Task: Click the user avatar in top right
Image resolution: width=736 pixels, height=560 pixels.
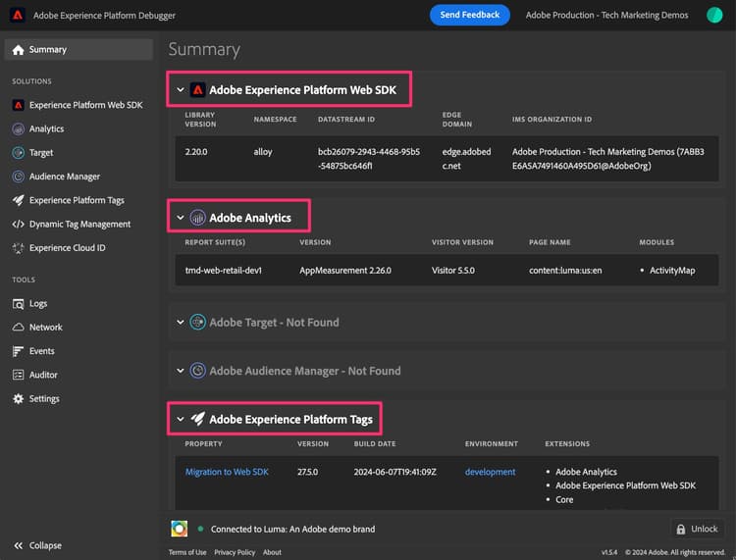Action: pos(714,15)
